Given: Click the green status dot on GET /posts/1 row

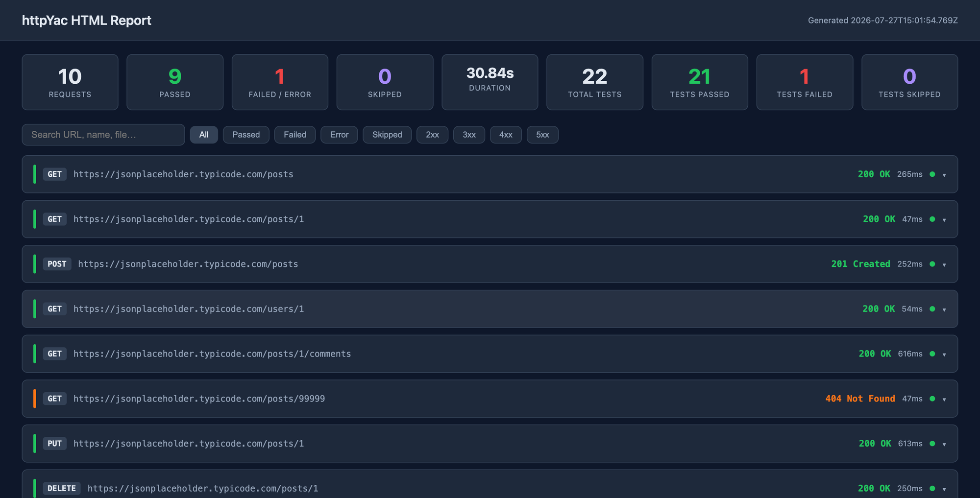Looking at the screenshot, I should click(932, 219).
